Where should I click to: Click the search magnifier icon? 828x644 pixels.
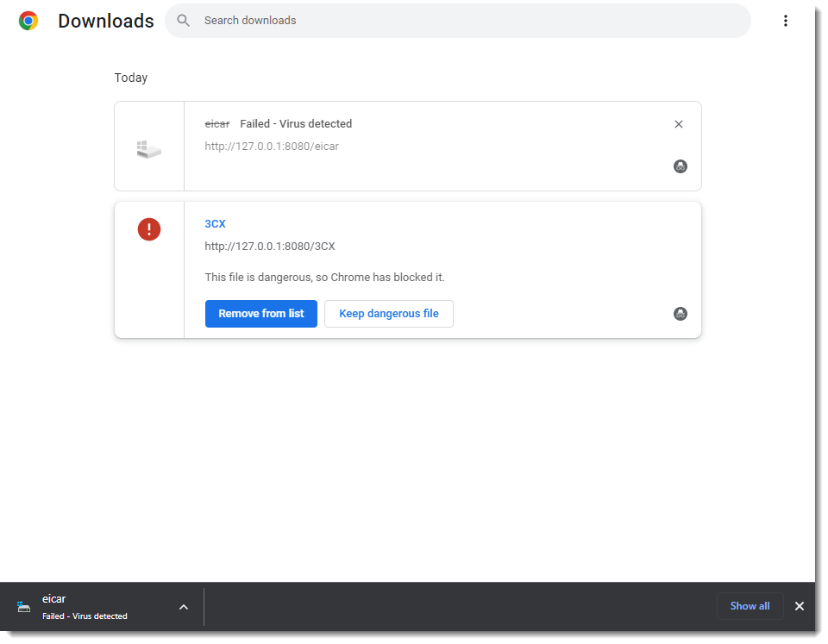tap(184, 21)
